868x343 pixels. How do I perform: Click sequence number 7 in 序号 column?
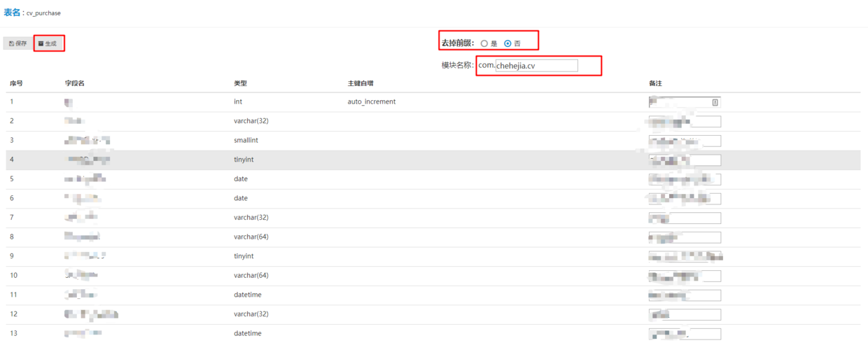12,218
